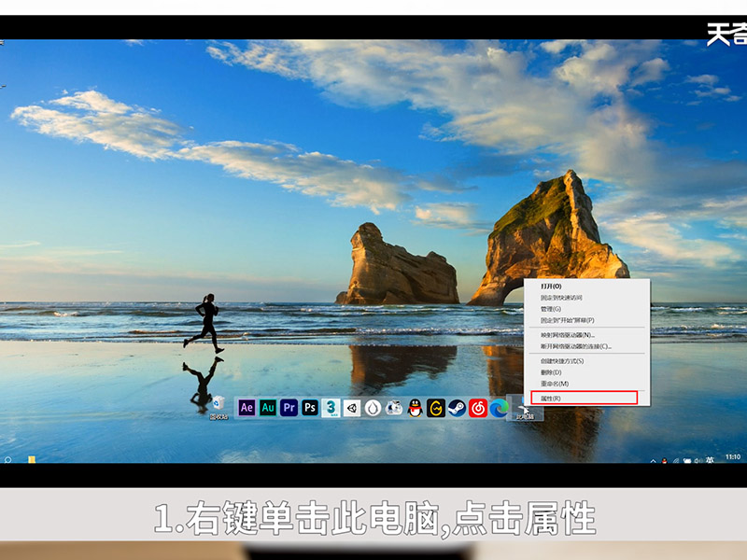
Task: Launch Adobe Audition from the desktop
Action: (x=268, y=408)
